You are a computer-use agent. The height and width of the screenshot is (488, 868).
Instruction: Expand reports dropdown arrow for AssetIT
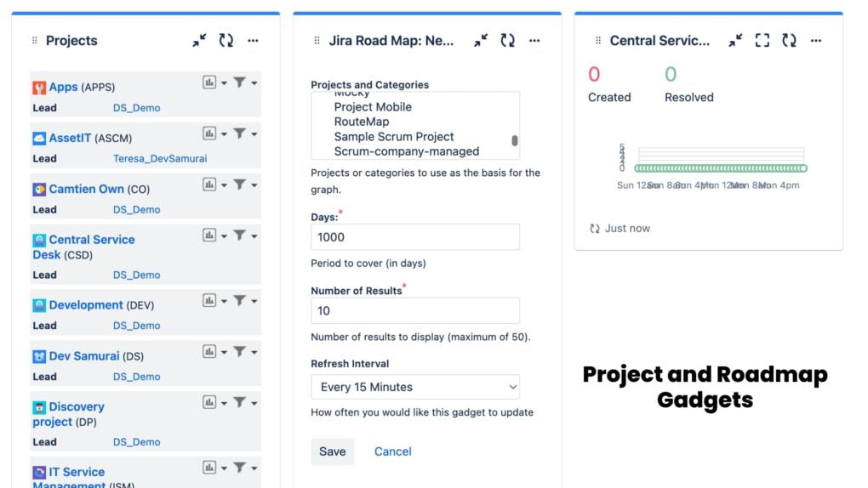[x=224, y=133]
